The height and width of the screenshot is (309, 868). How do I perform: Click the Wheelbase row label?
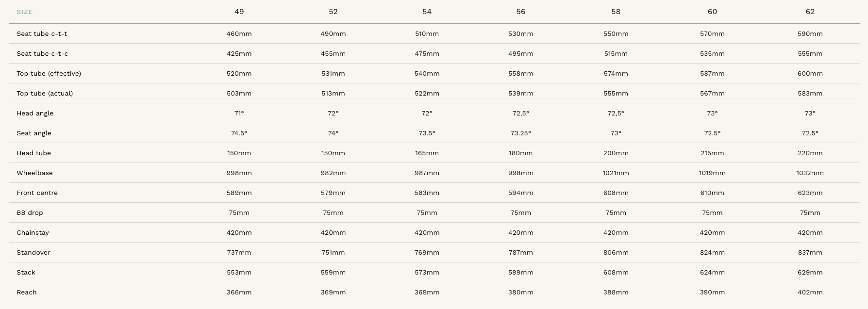click(35, 173)
